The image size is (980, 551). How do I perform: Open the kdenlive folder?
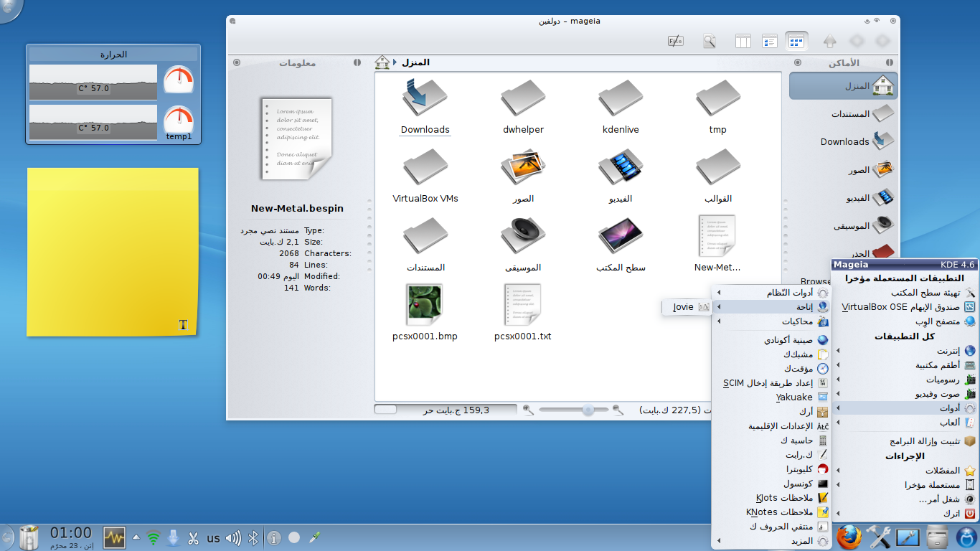click(621, 106)
